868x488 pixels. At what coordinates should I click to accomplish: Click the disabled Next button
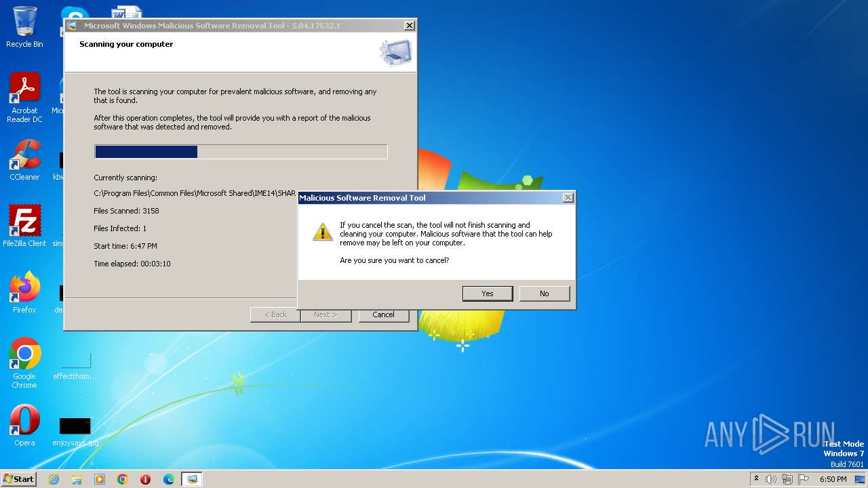pyautogui.click(x=325, y=314)
